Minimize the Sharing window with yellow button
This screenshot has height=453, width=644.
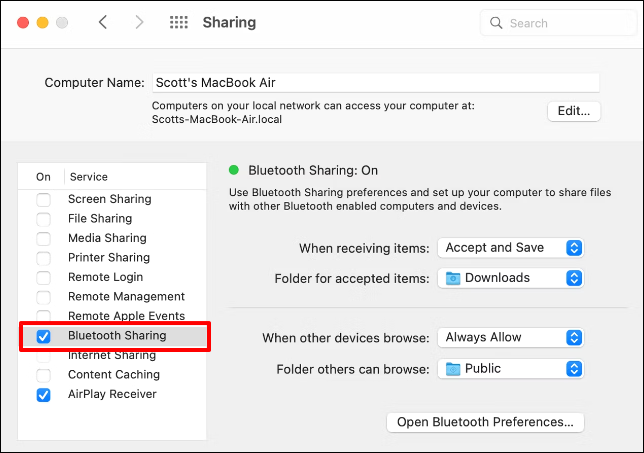pos(43,23)
